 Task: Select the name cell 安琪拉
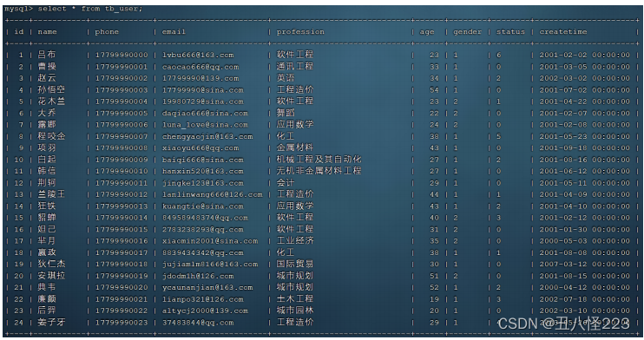point(51,276)
